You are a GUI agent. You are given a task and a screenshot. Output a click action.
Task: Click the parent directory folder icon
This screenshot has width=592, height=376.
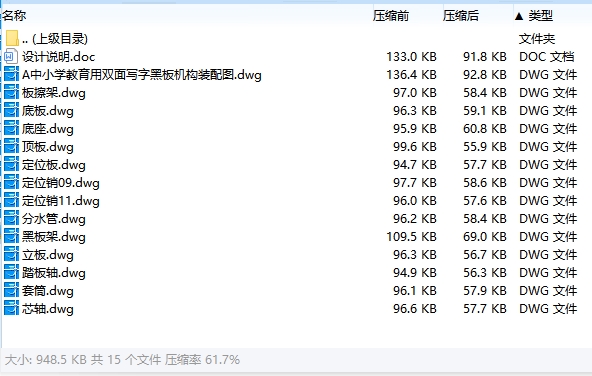[12, 38]
